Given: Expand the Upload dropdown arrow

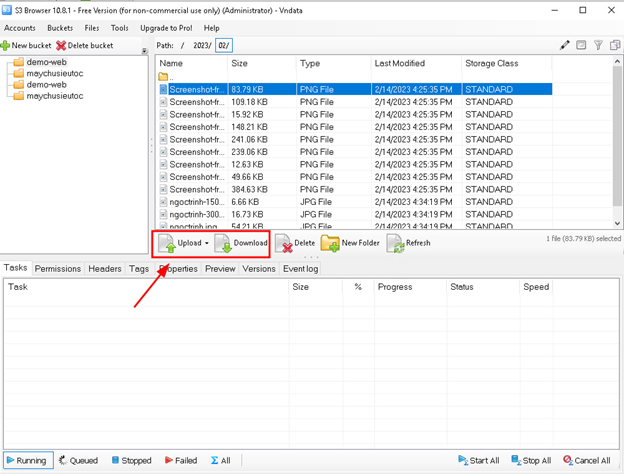Looking at the screenshot, I should (207, 243).
